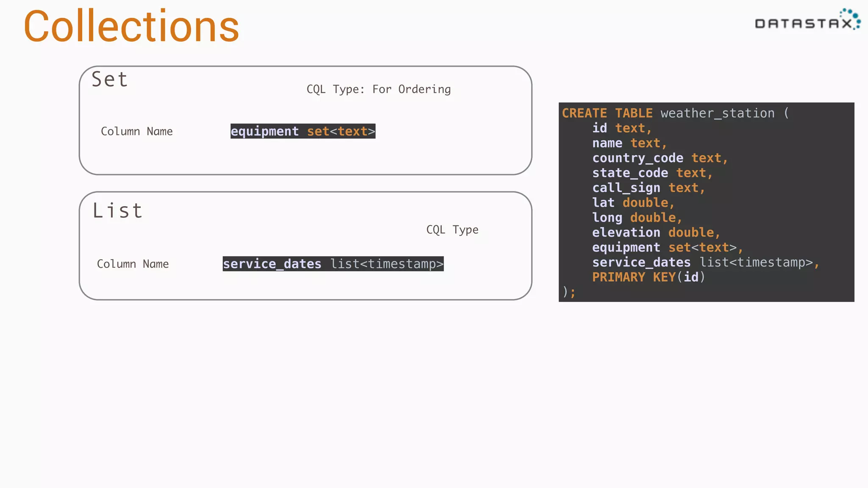The width and height of the screenshot is (868, 488).
Task: Click the 'lat double,' code line
Action: 633,202
